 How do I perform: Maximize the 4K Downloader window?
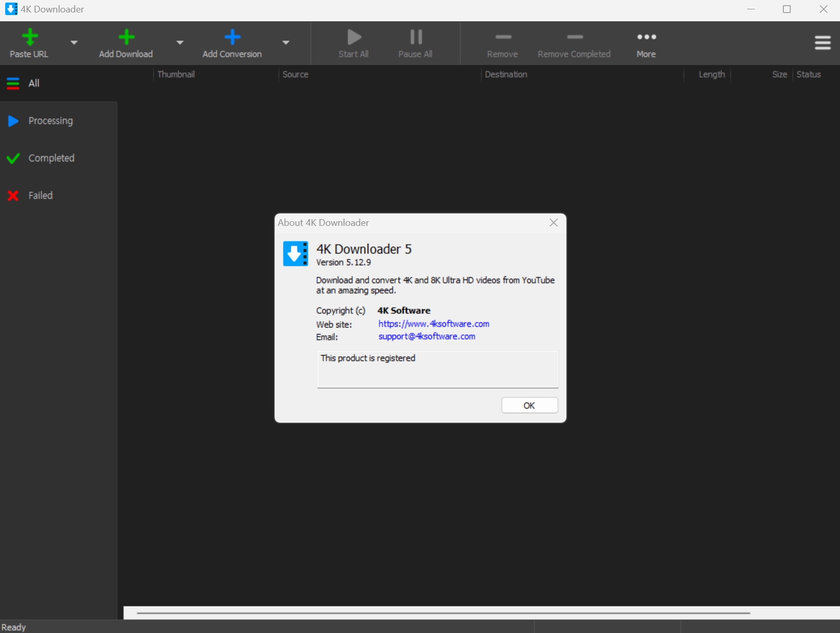click(x=787, y=9)
